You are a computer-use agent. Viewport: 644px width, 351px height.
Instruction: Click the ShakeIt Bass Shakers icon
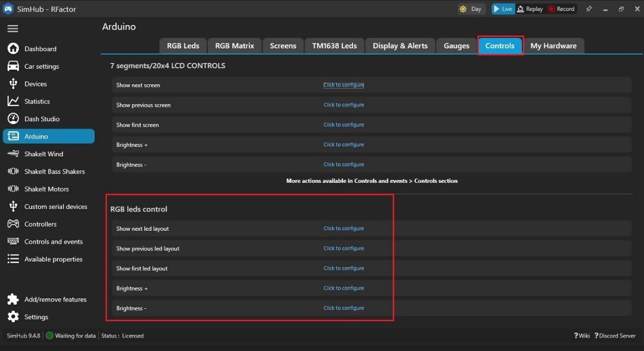[14, 171]
